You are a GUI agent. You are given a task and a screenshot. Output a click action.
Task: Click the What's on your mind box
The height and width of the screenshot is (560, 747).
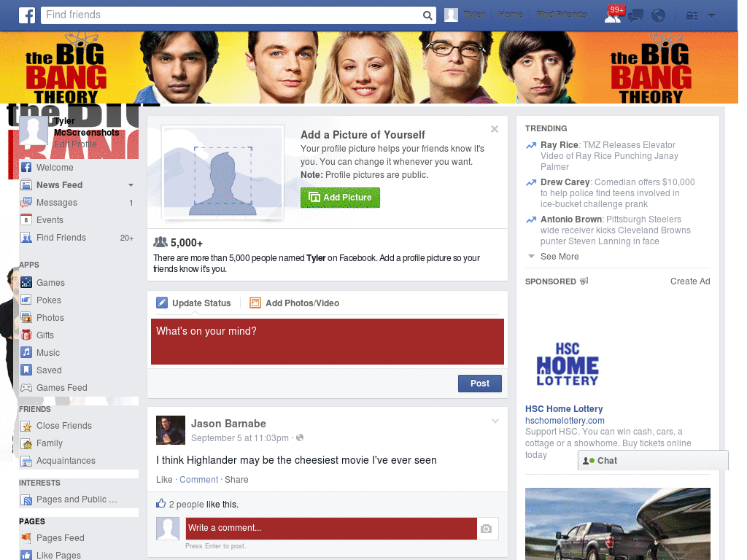(328, 342)
